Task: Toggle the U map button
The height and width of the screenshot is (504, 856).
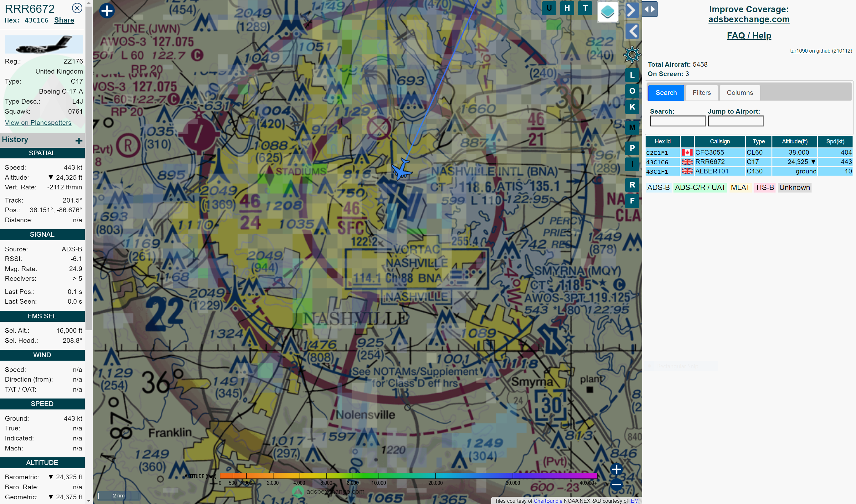Action: [549, 8]
